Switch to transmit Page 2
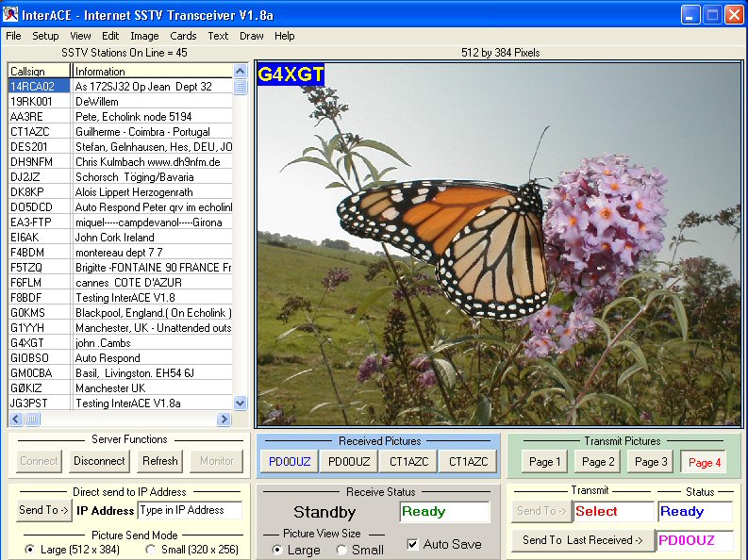The width and height of the screenshot is (748, 560). (x=598, y=461)
